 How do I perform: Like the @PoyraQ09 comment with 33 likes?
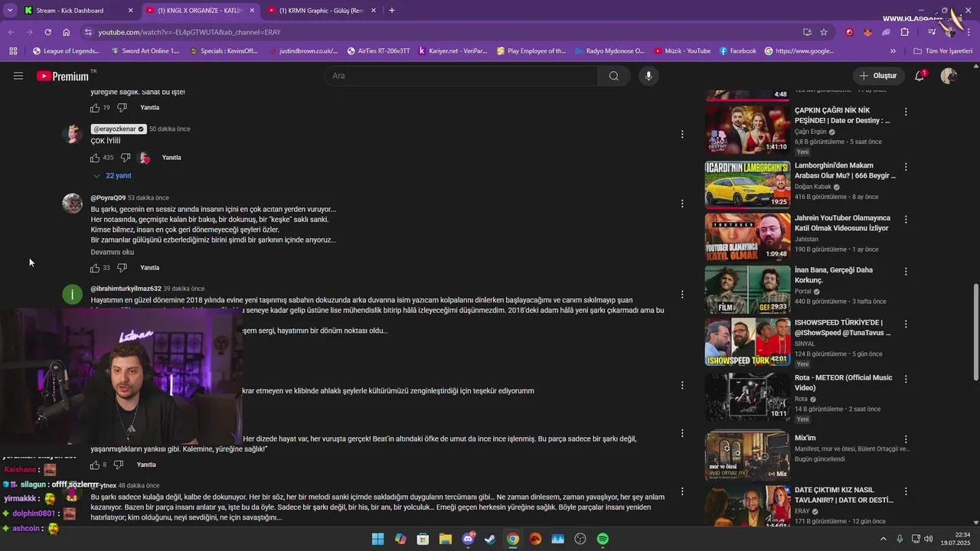95,268
